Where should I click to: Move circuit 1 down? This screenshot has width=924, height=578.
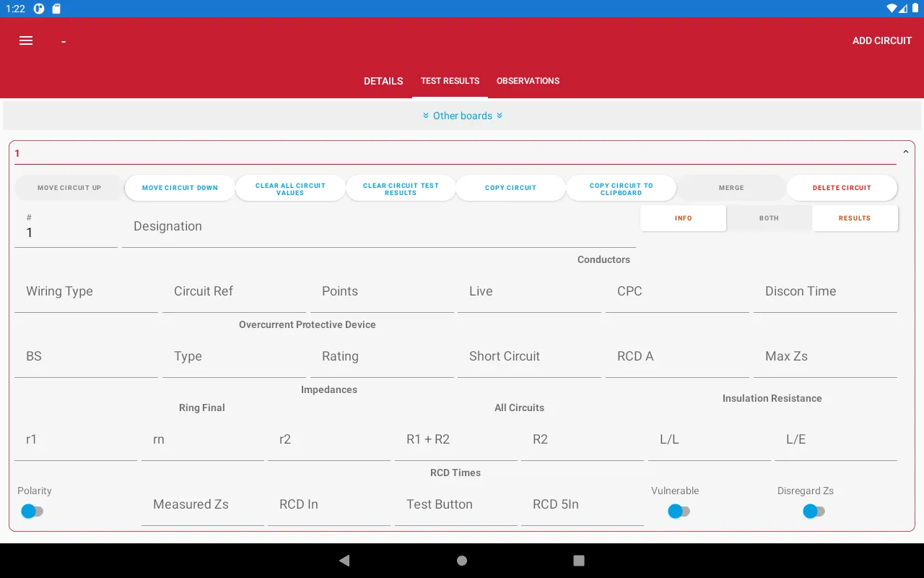179,187
